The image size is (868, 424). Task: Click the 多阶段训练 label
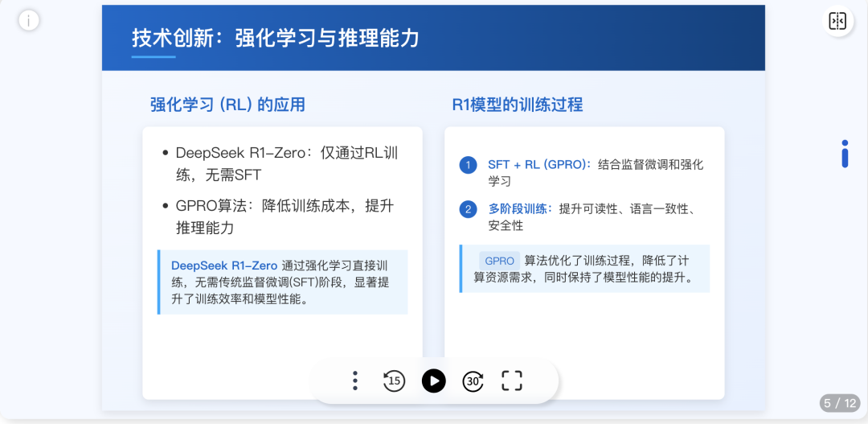tap(520, 209)
